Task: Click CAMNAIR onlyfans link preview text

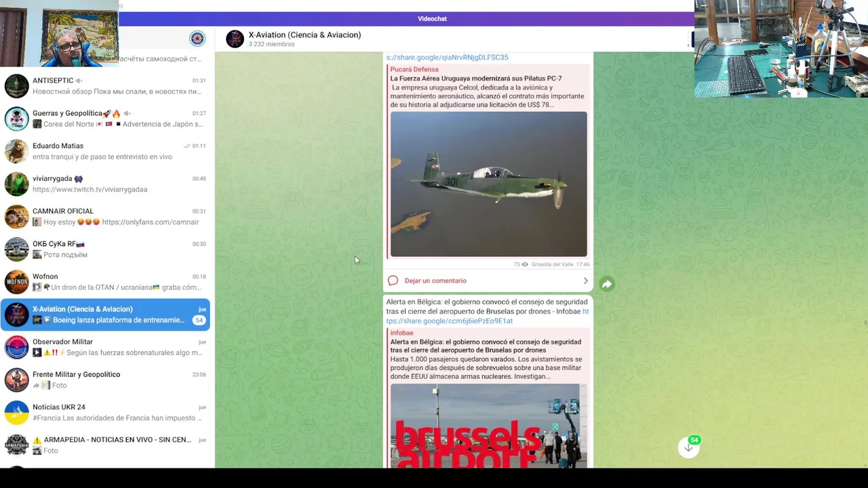Action: click(115, 222)
